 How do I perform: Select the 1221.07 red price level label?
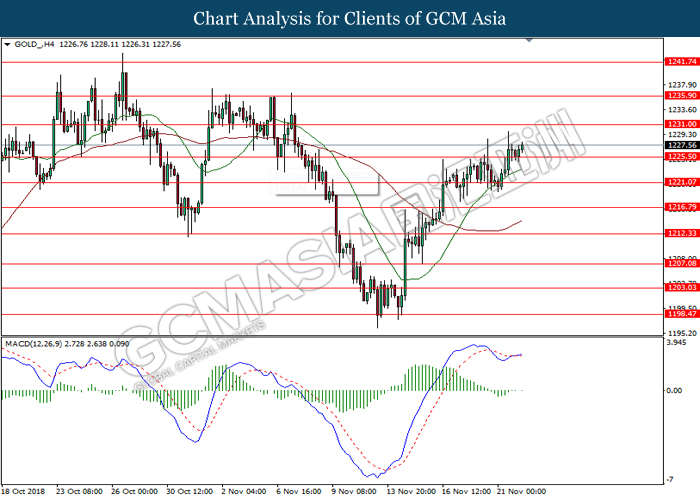(x=682, y=182)
